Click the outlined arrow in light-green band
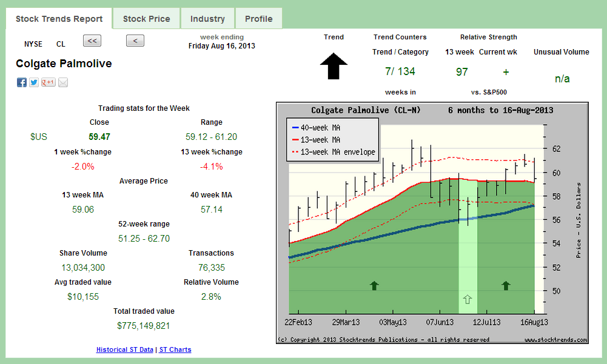Image resolution: width=607 pixels, height=364 pixels. click(468, 299)
